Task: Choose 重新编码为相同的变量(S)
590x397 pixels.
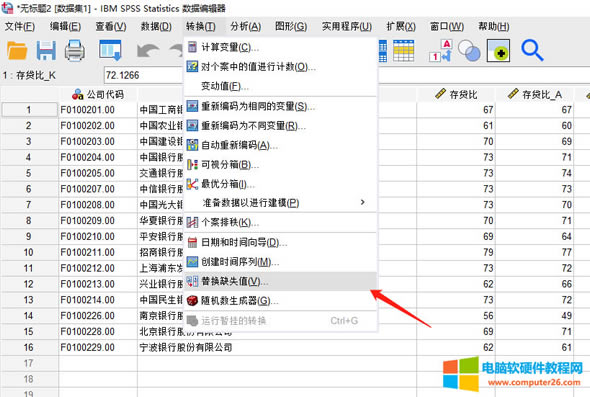Action: 280,106
